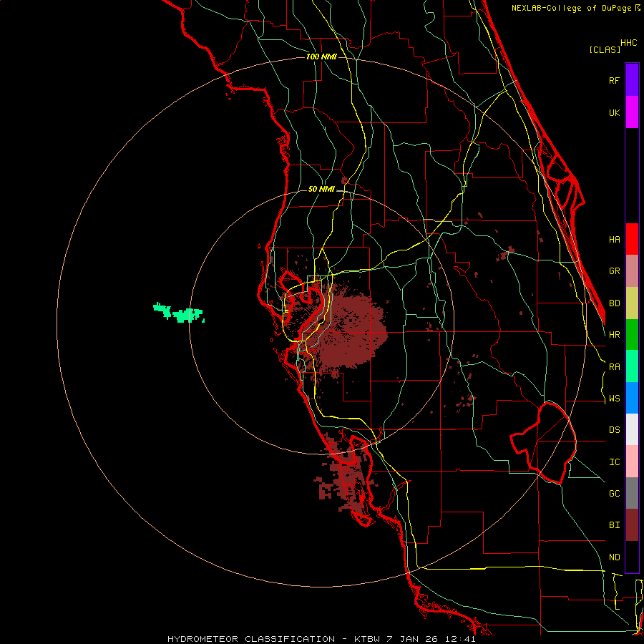
Task: Click the RF legend label
Action: pos(614,80)
